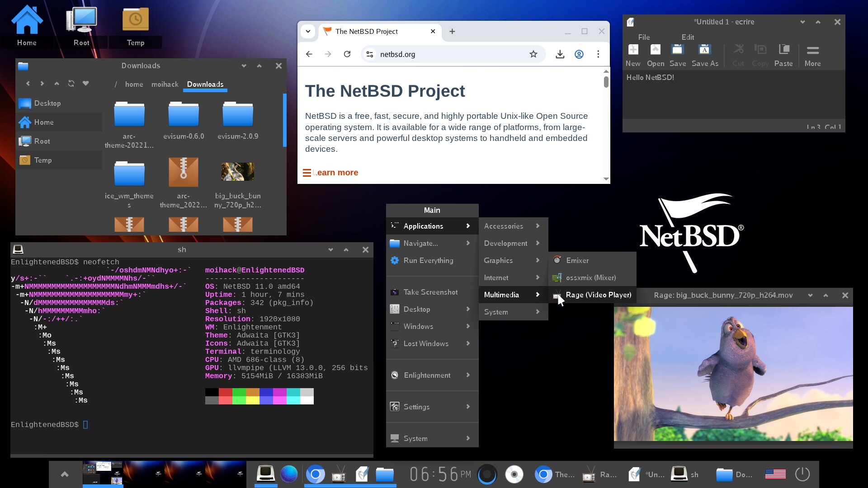The height and width of the screenshot is (488, 868).
Task: Open the browser profile icon
Action: pyautogui.click(x=579, y=54)
